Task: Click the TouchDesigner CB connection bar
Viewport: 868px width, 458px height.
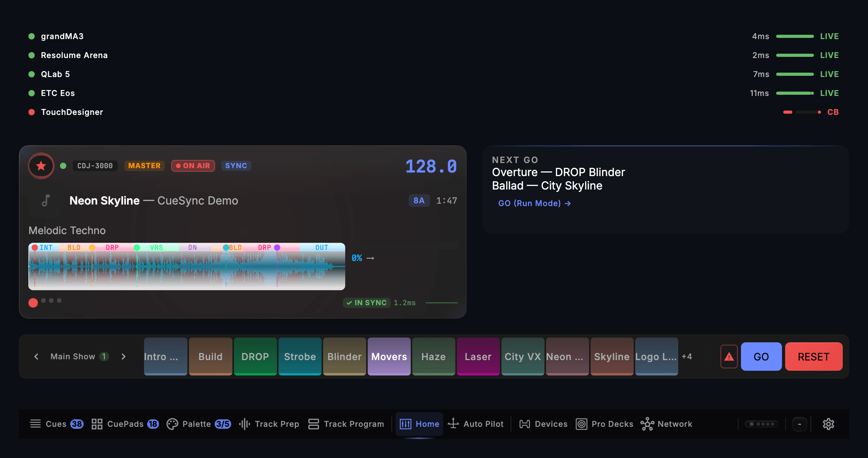Action: pyautogui.click(x=802, y=112)
